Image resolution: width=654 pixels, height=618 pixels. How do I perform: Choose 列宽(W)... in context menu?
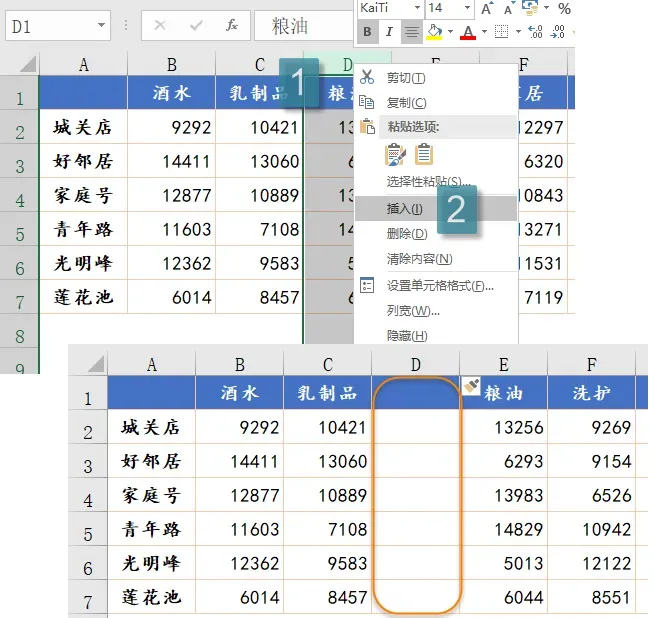tap(436, 311)
